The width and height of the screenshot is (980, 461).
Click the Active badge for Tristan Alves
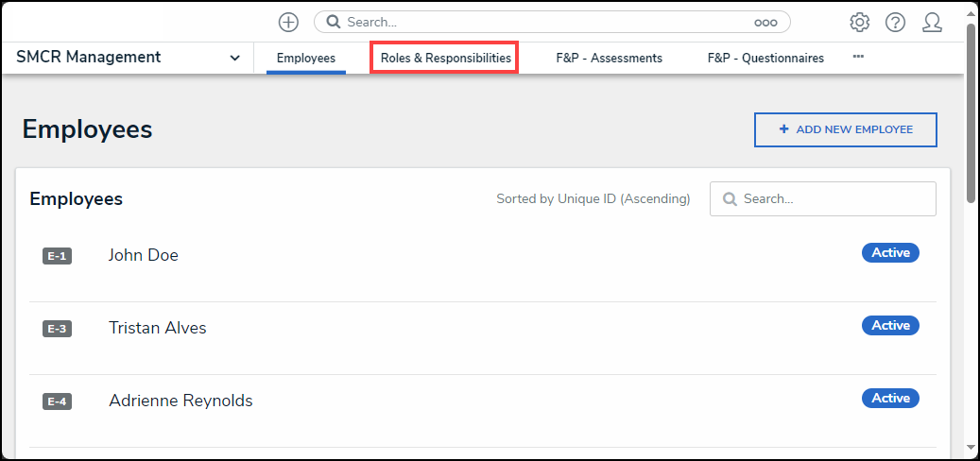click(x=890, y=326)
